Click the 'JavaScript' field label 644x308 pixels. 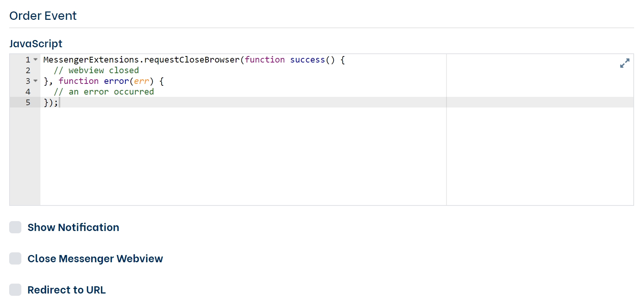click(36, 43)
